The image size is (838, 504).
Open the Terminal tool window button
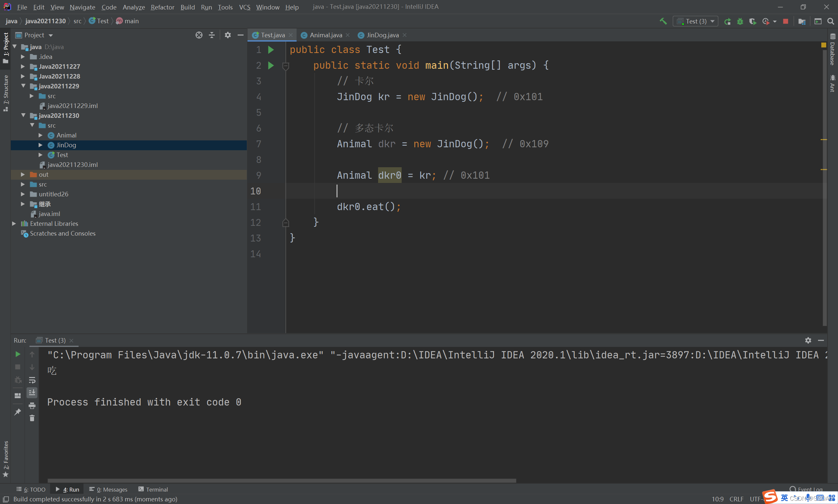[153, 489]
